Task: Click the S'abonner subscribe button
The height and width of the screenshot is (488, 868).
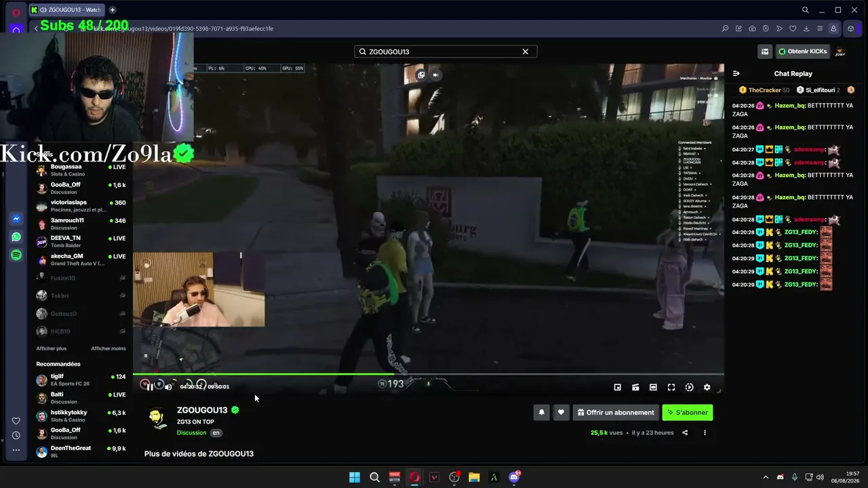Action: pyautogui.click(x=688, y=412)
